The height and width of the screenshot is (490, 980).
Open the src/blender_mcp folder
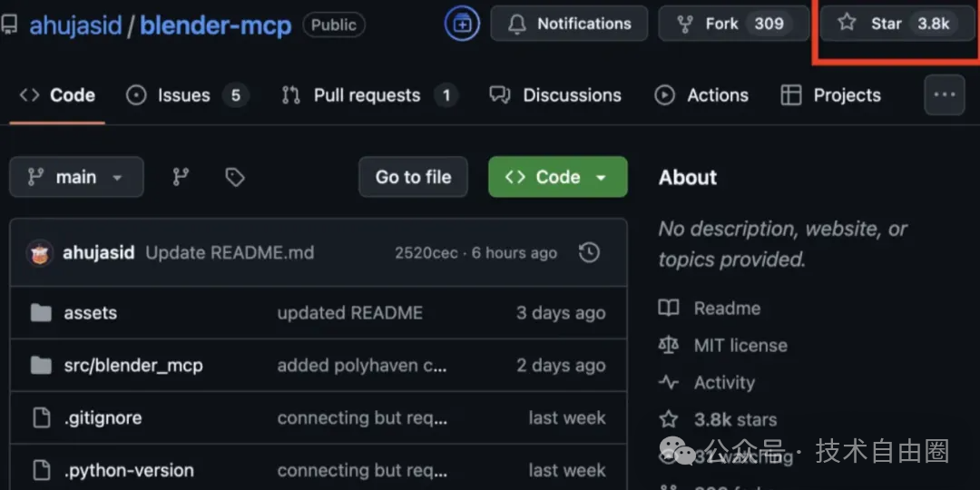click(133, 366)
